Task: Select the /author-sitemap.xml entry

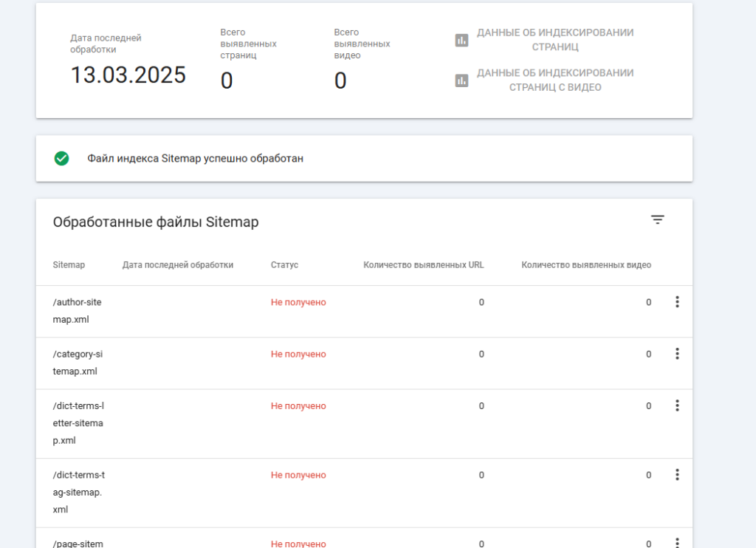Action: [x=78, y=311]
